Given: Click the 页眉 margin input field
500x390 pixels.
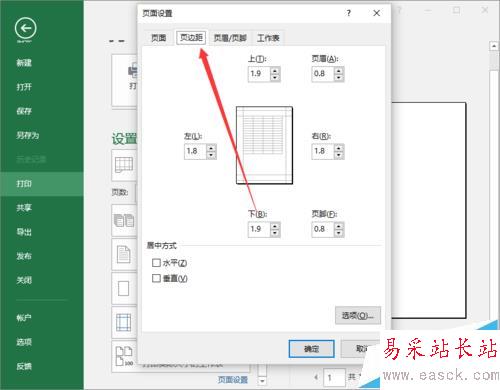Looking at the screenshot, I should [x=322, y=74].
